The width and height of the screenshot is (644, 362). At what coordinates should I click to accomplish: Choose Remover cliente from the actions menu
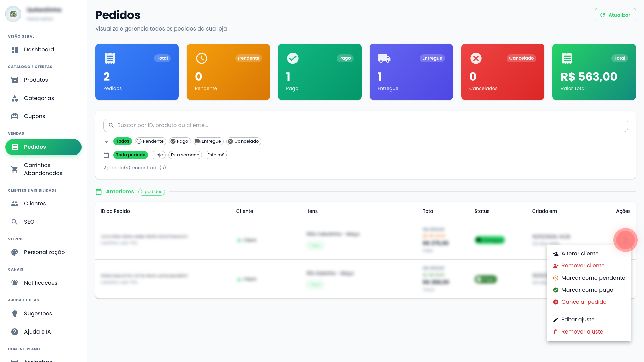589,266
